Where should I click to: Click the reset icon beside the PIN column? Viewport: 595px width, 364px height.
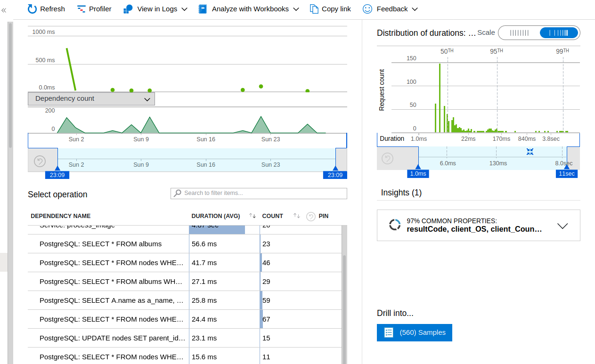(x=311, y=216)
